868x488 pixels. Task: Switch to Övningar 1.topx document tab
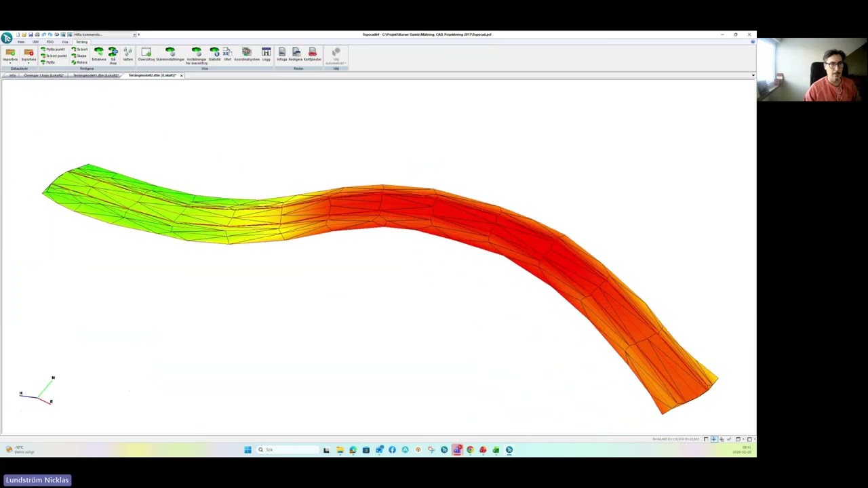44,75
